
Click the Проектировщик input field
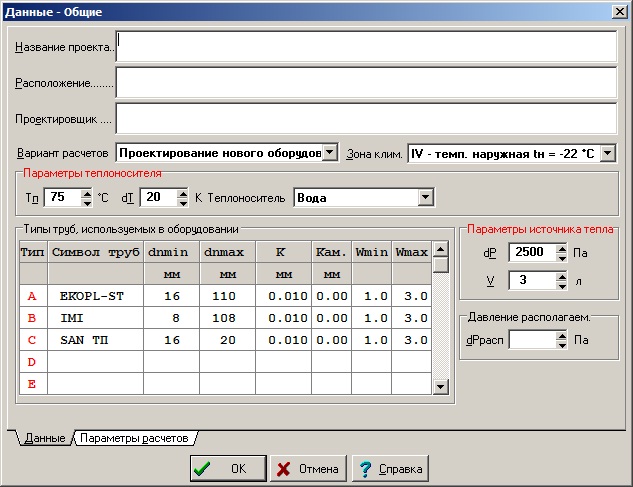[366, 118]
